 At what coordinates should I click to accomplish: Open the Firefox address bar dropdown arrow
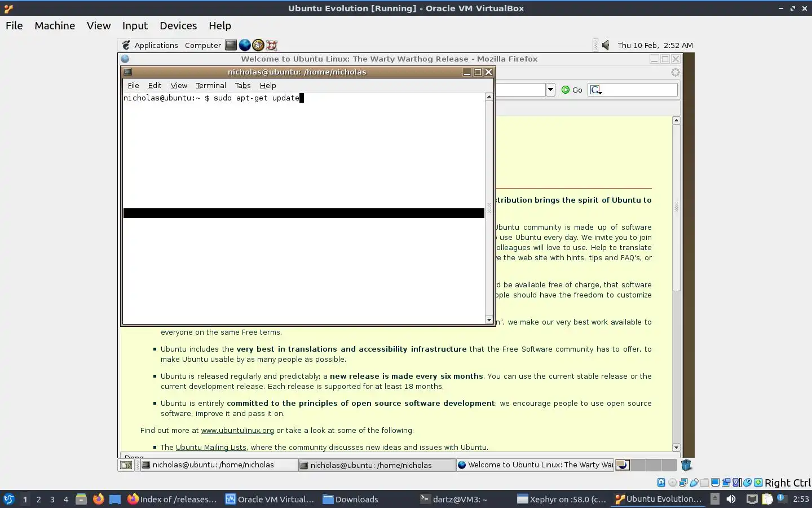(x=550, y=90)
